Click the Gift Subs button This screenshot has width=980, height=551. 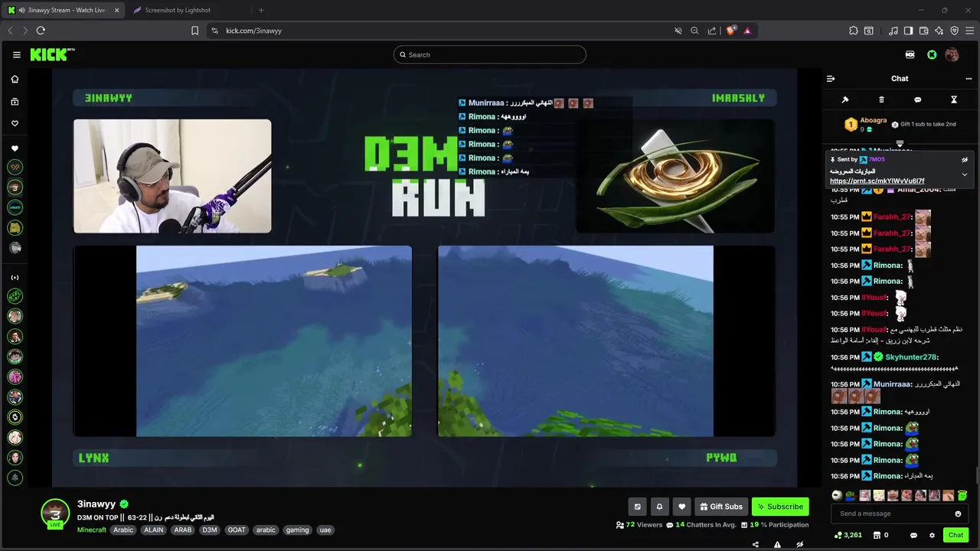720,507
